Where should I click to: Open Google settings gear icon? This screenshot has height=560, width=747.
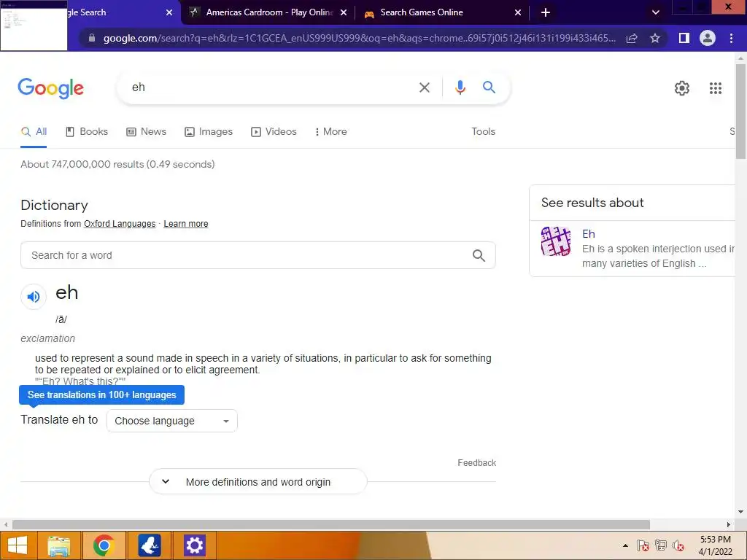[x=682, y=88]
